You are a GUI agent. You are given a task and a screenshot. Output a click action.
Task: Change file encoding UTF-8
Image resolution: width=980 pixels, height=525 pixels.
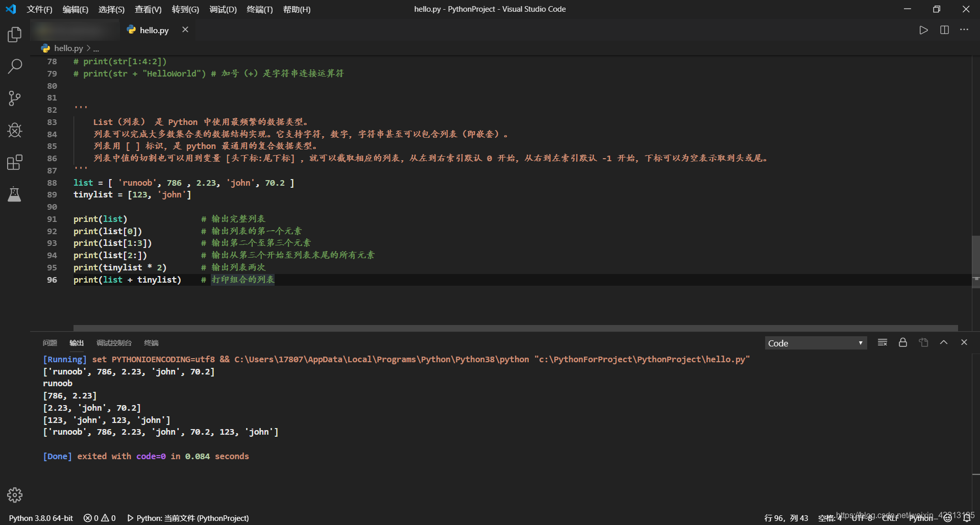tap(862, 518)
